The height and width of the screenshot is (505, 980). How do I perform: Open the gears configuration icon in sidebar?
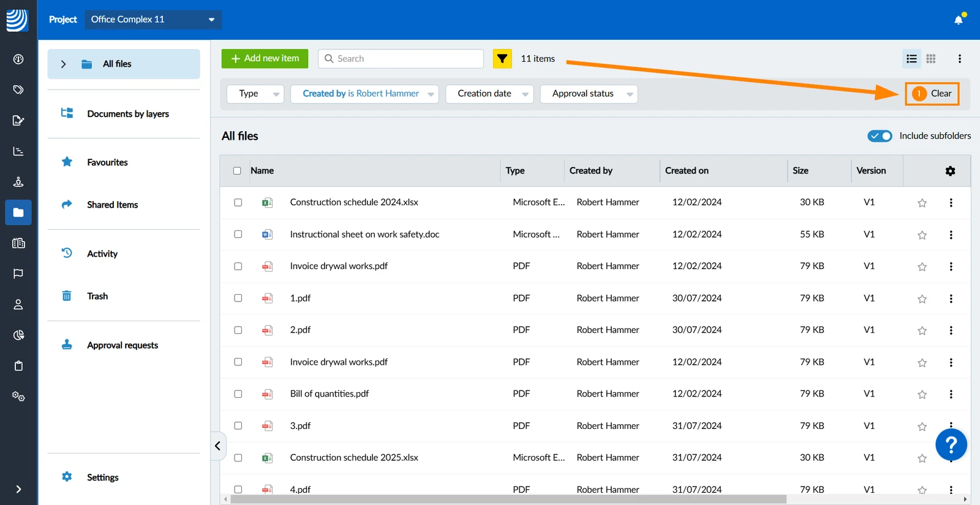point(18,397)
